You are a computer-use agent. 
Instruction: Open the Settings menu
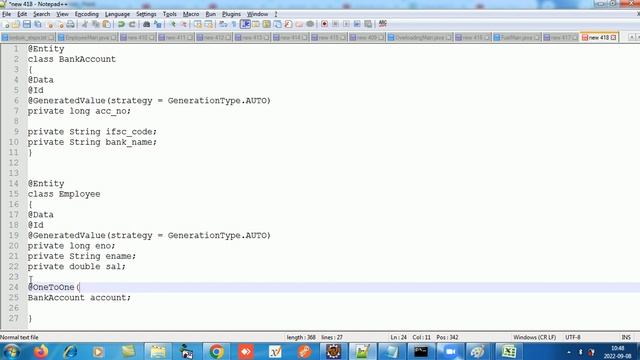pyautogui.click(x=146, y=14)
